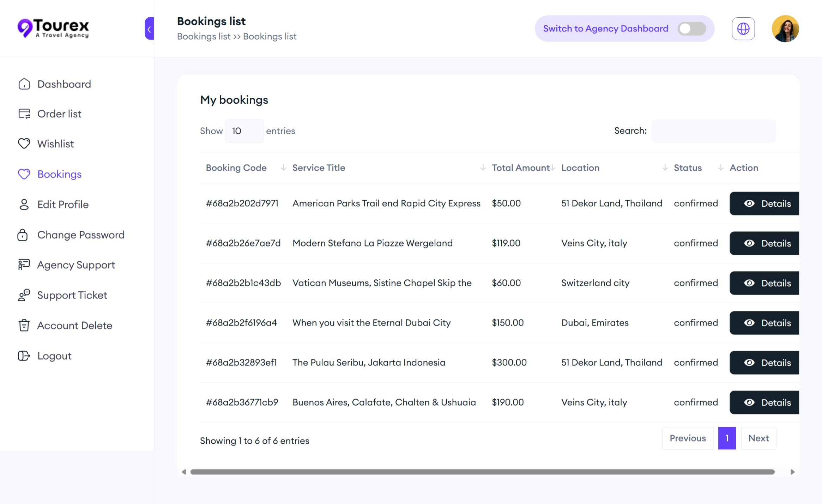Image resolution: width=822 pixels, height=504 pixels.
Task: Click the Account Delete trash icon
Action: pyautogui.click(x=24, y=325)
